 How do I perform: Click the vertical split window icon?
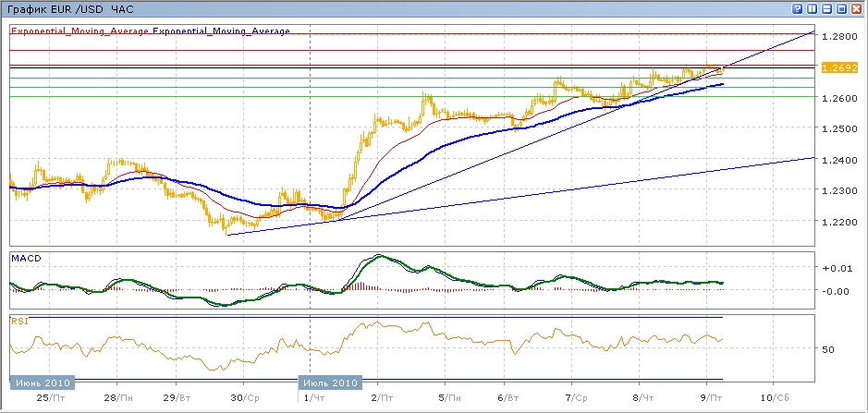[x=813, y=9]
